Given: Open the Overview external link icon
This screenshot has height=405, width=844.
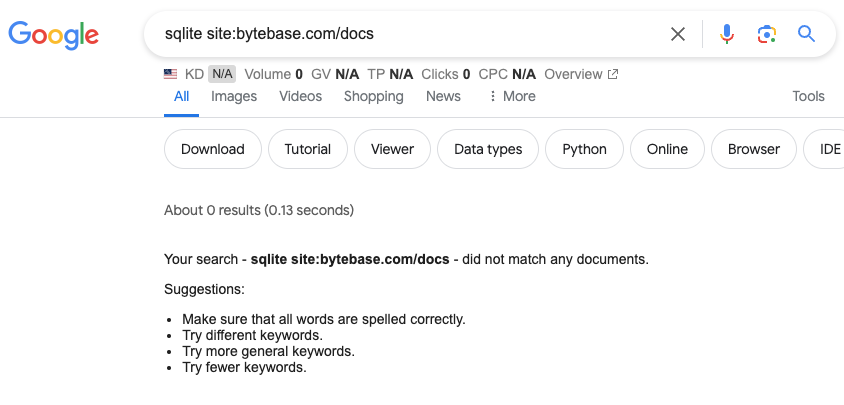Looking at the screenshot, I should [x=613, y=74].
